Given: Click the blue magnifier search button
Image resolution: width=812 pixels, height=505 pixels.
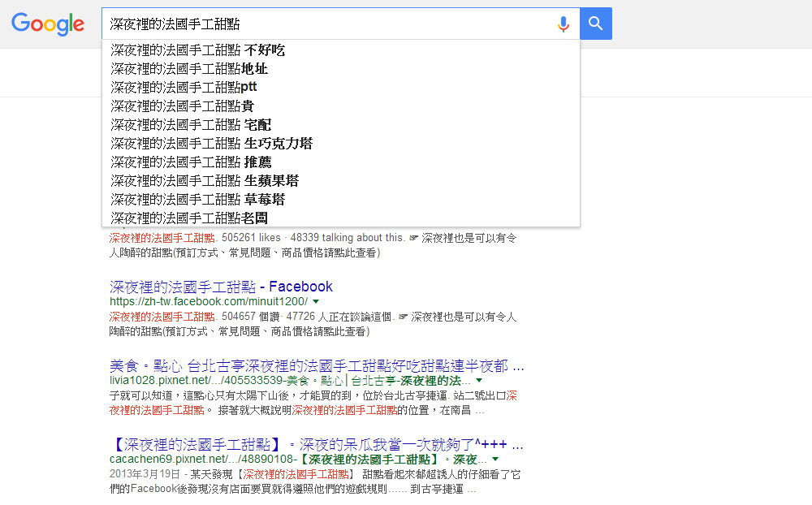Looking at the screenshot, I should tap(595, 24).
